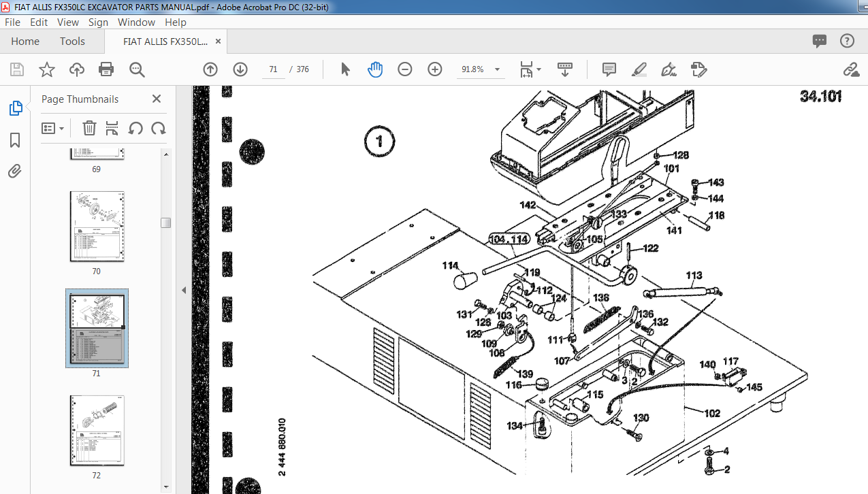The image size is (868, 494).
Task: Open notifications speech bubble icon
Action: [x=820, y=41]
